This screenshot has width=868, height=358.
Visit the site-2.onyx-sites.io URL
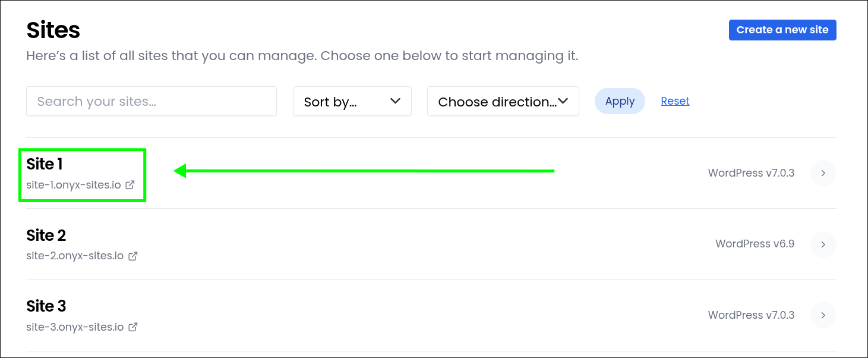75,256
